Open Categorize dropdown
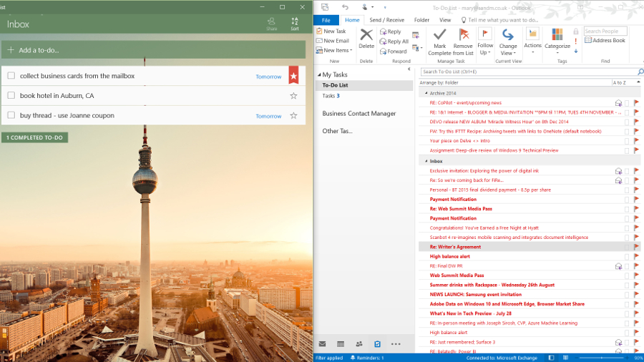644x362 pixels. 557,41
